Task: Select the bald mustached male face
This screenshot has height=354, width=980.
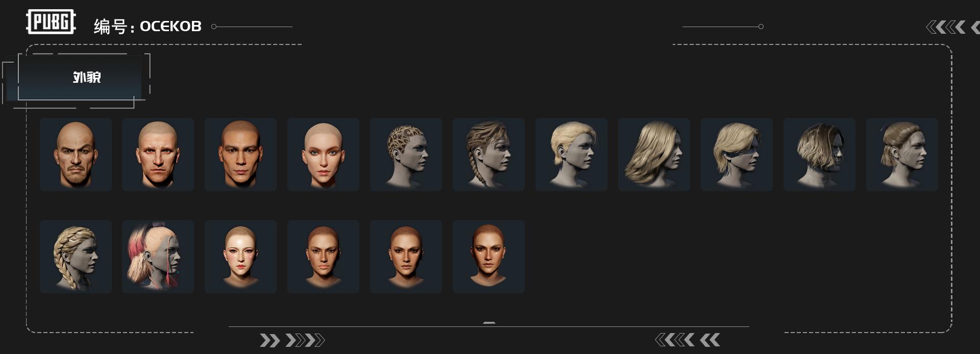Action: click(76, 154)
